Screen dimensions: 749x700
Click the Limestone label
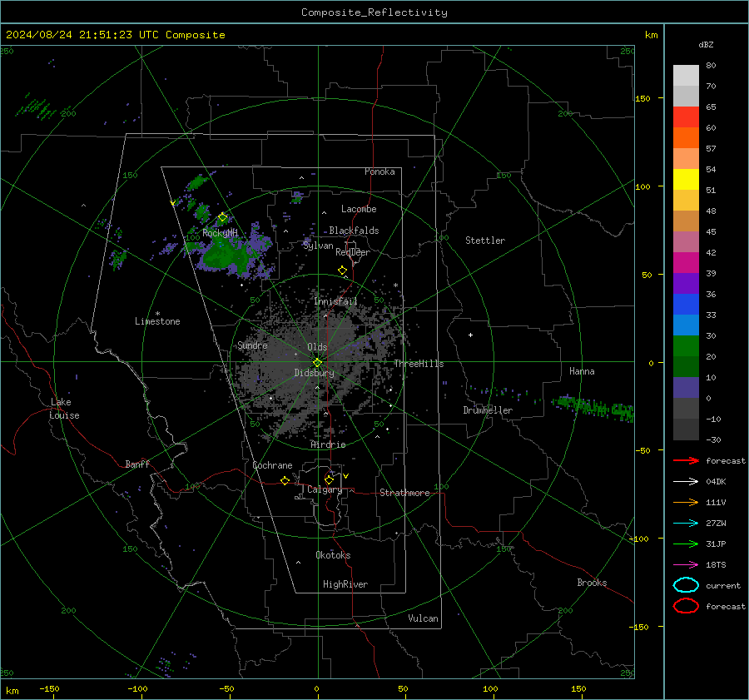tap(157, 321)
